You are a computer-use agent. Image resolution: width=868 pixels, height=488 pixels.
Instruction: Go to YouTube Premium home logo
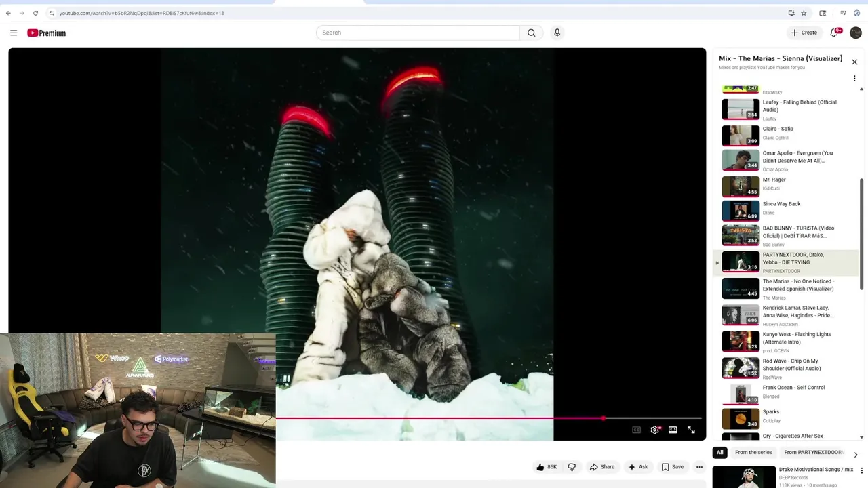coord(47,33)
